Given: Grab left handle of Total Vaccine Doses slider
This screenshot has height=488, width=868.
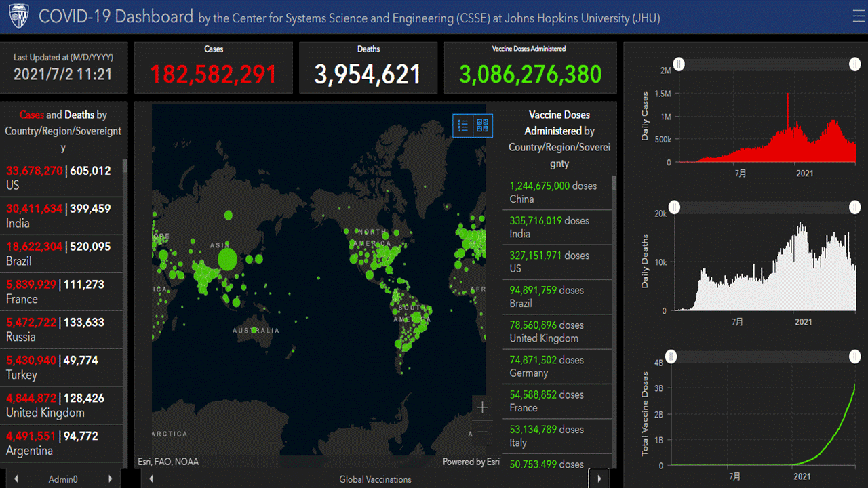Looking at the screenshot, I should [x=671, y=357].
